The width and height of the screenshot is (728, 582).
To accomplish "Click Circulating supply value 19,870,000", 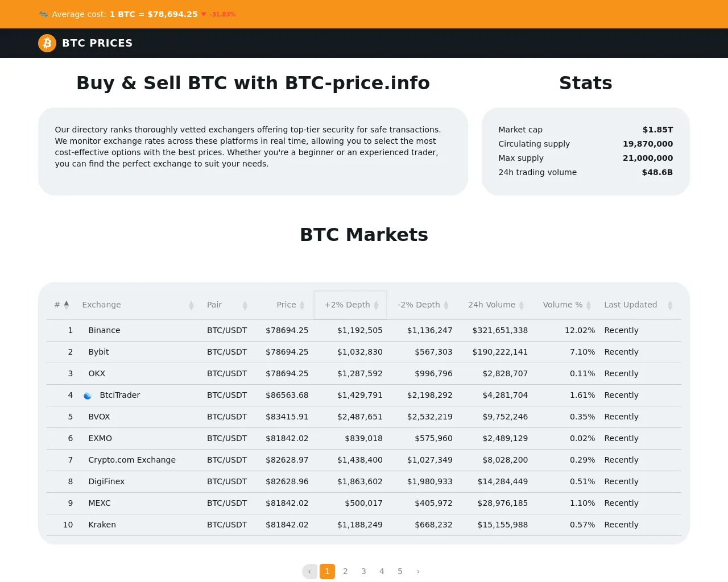I will point(648,144).
